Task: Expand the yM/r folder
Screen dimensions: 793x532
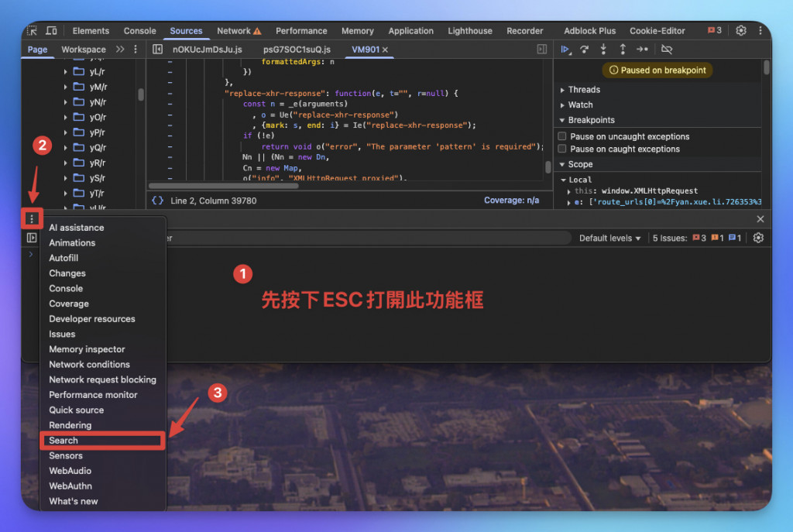Action: tap(65, 87)
